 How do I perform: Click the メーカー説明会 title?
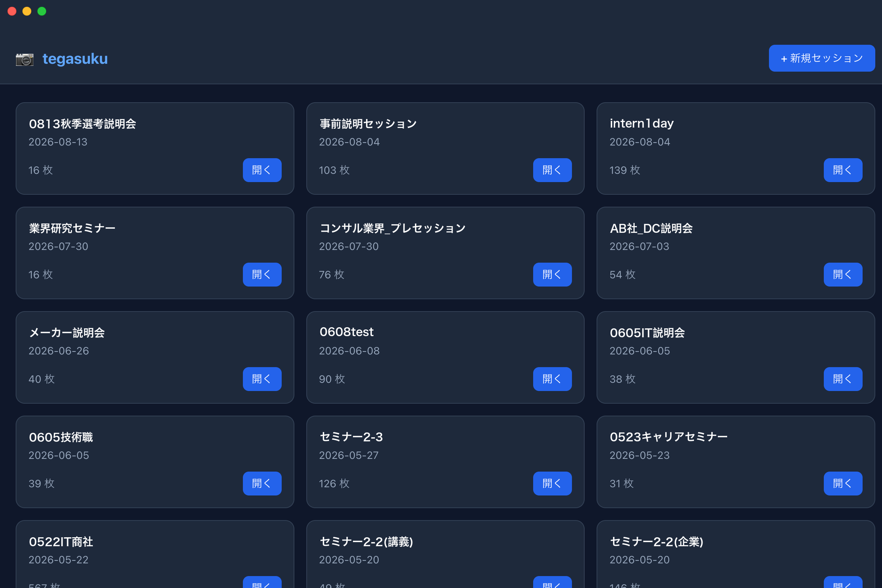(x=67, y=333)
